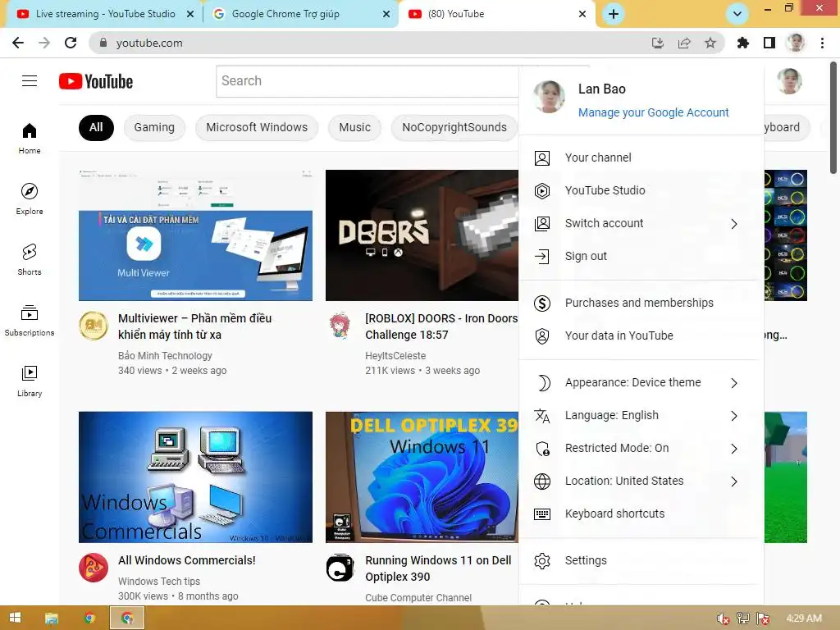The height and width of the screenshot is (630, 840).
Task: Click the Purchases and memberships dollar icon
Action: [x=542, y=304]
